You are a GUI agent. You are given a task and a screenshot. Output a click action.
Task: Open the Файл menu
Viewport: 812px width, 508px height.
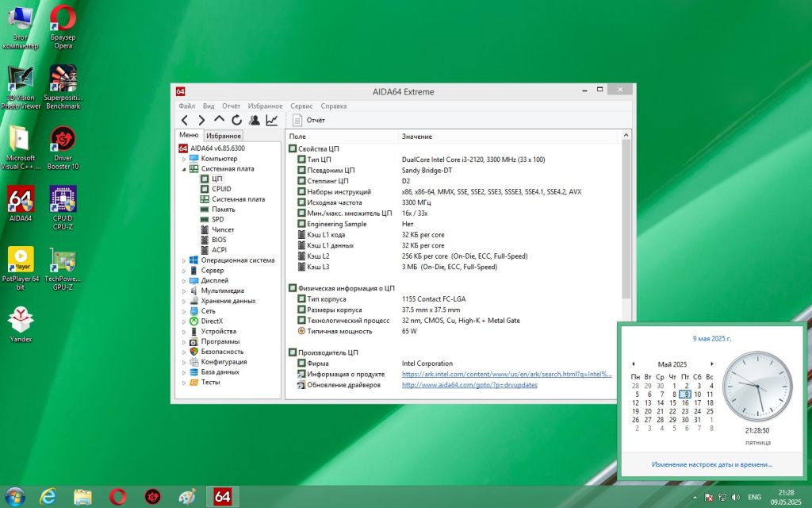[x=187, y=106]
